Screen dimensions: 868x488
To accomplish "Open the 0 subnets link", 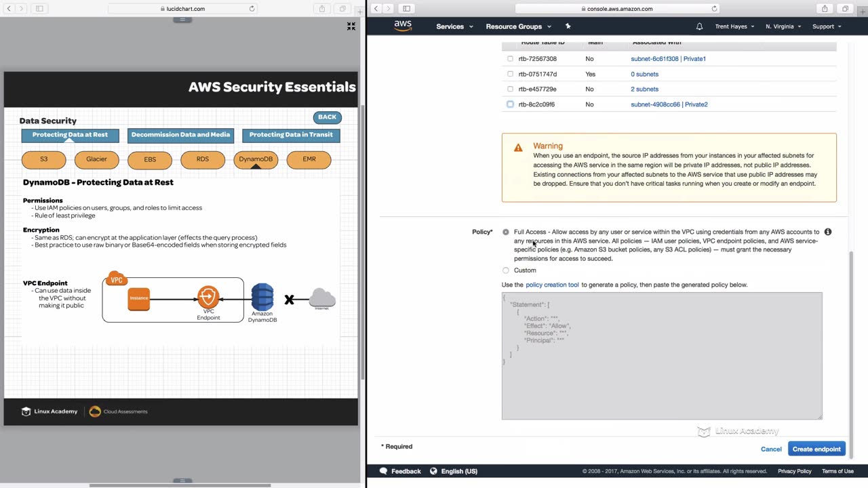I will point(644,74).
